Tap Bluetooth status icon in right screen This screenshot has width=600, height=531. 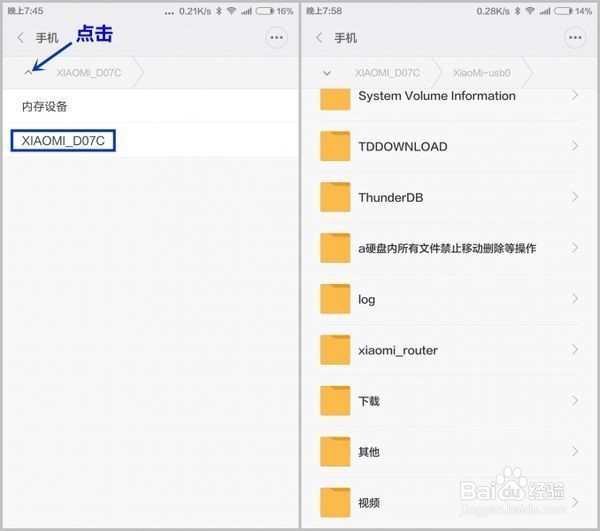click(517, 11)
